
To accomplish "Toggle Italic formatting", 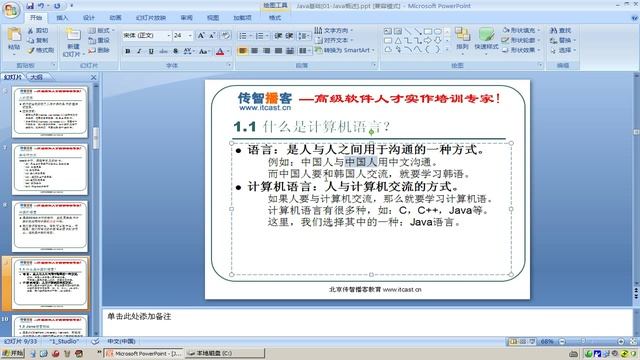I will [139, 51].
